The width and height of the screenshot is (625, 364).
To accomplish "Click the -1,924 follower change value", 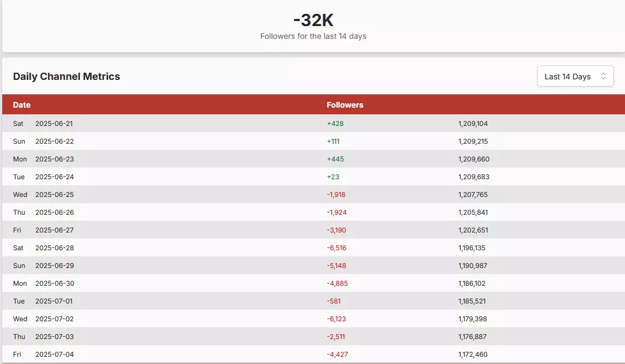I will pos(337,213).
